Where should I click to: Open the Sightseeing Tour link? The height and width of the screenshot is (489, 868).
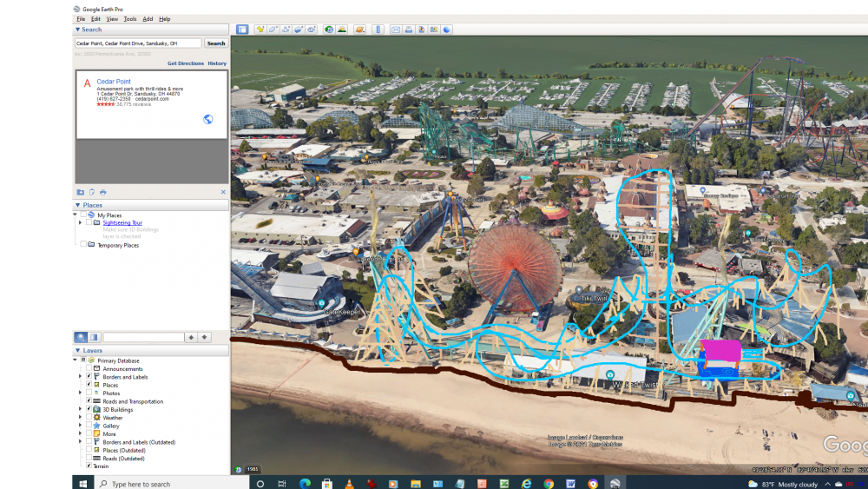coord(122,222)
